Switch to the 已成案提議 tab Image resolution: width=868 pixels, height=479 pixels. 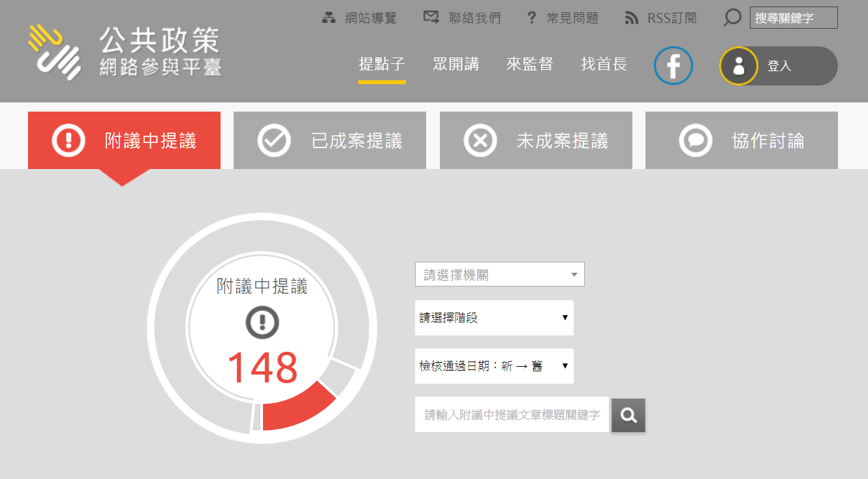coord(330,140)
